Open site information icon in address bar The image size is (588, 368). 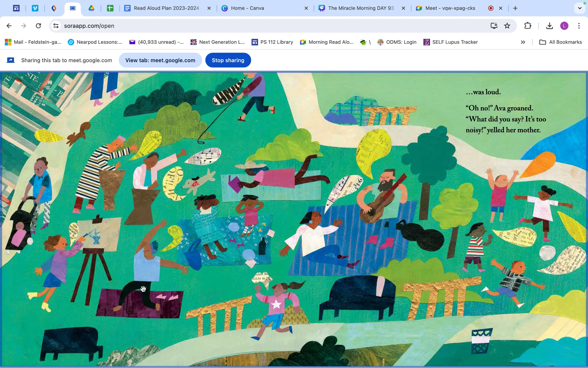pos(56,26)
